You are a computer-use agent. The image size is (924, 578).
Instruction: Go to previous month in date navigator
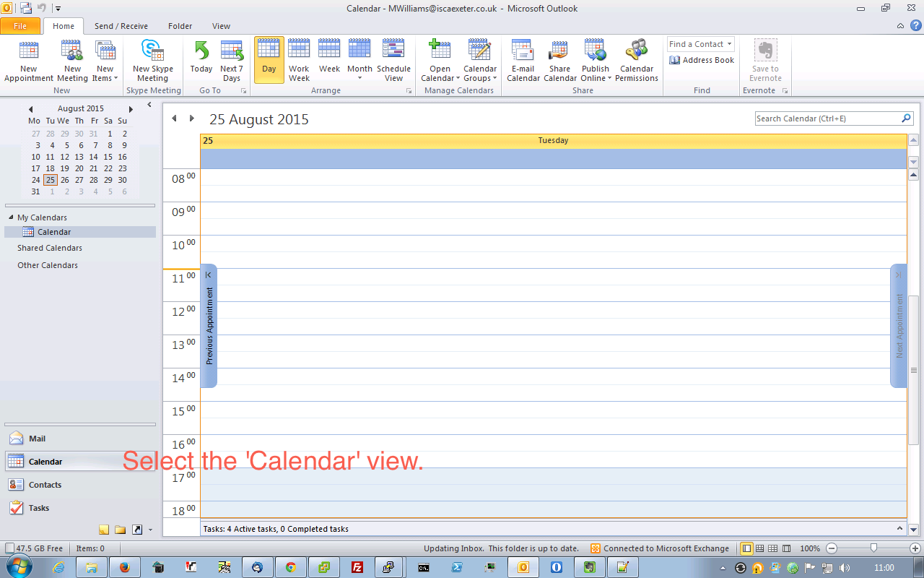(30, 109)
